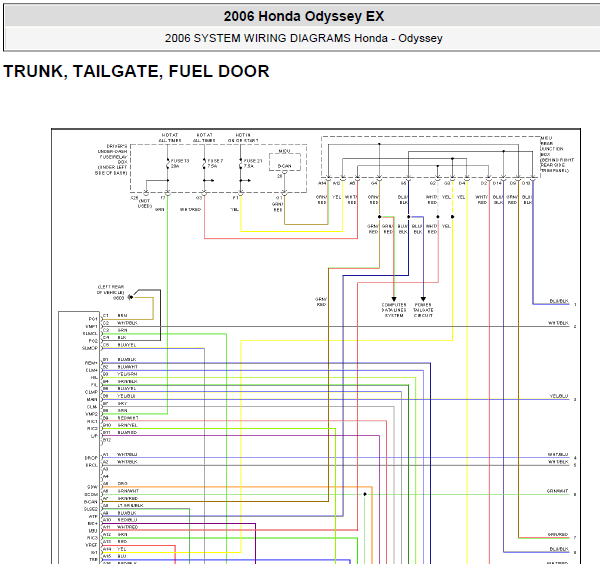Click '2006 SYSTEM WIRING DIAGRAMS Honda - Odyssey' subtitle
600x564 pixels.
303,38
